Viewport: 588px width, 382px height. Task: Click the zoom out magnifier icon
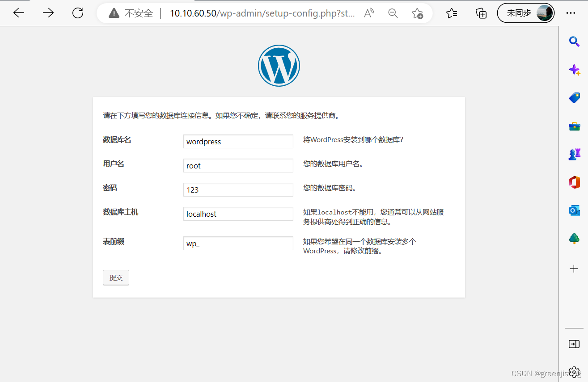(393, 13)
